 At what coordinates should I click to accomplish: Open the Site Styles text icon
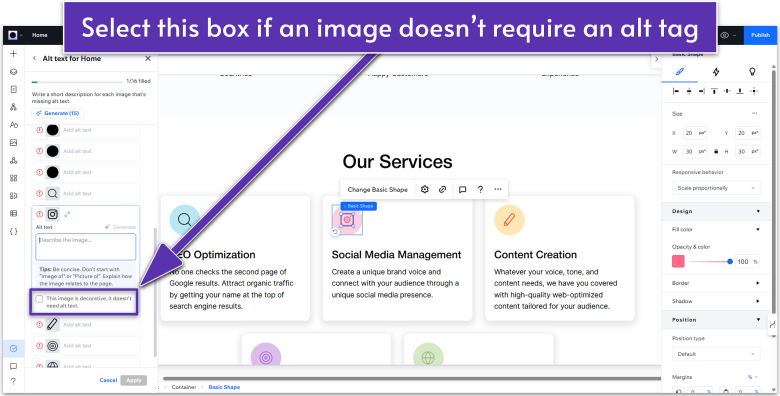pos(13,125)
